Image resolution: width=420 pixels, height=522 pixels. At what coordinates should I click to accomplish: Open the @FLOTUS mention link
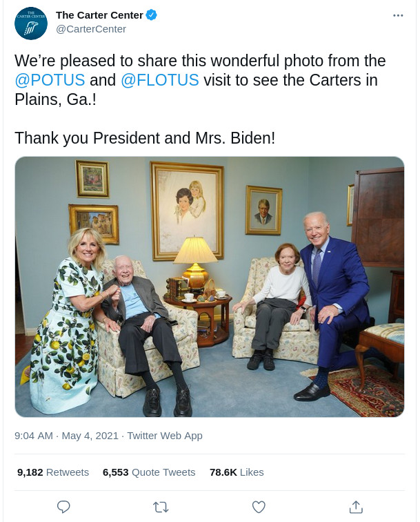click(159, 79)
